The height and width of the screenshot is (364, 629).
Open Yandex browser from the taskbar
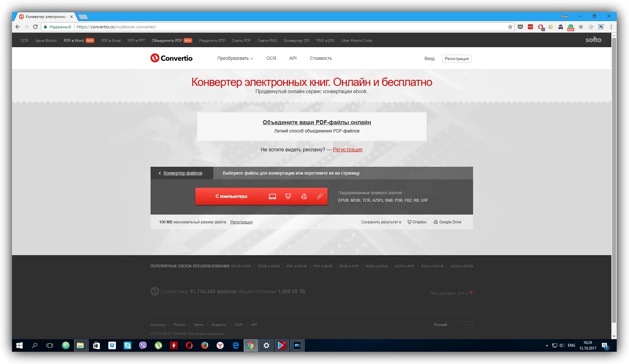click(220, 345)
